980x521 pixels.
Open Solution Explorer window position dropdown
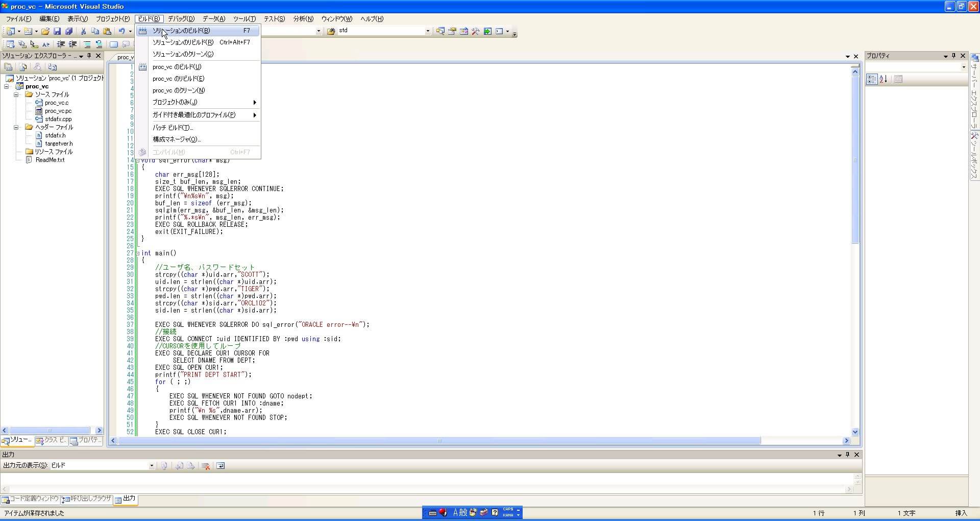81,56
